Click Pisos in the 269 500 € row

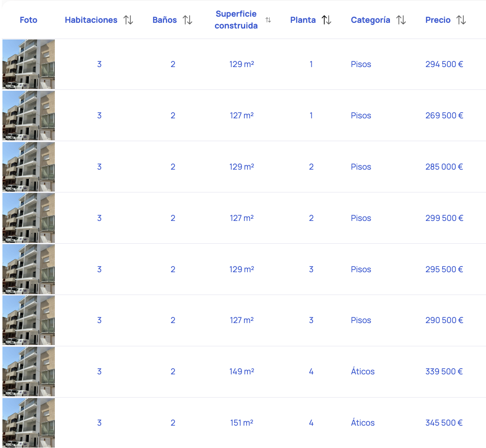(361, 116)
